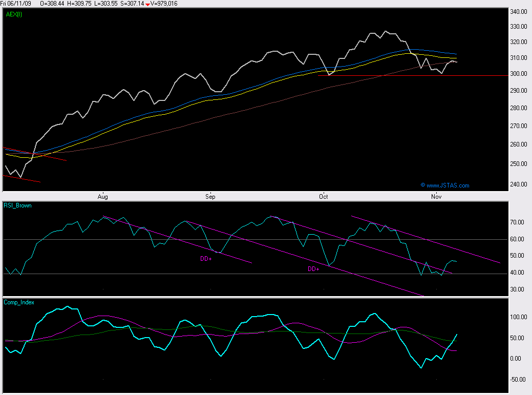This screenshot has height=395, width=532.
Task: Click the 340.00 price axis label
Action: click(519, 12)
